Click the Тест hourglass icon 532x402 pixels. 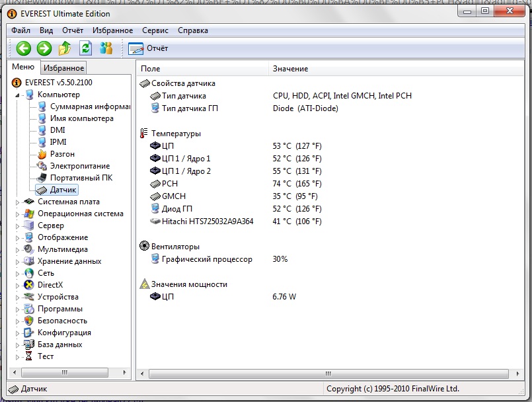[x=29, y=356]
